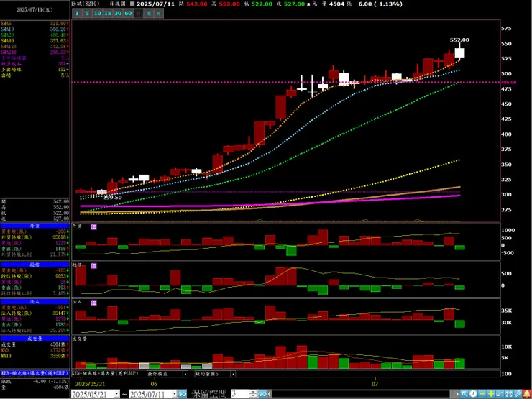Image resolution: width=532 pixels, height=399 pixels.
Task: Open the start date 2025/05/21 dropdown
Action: [116, 394]
